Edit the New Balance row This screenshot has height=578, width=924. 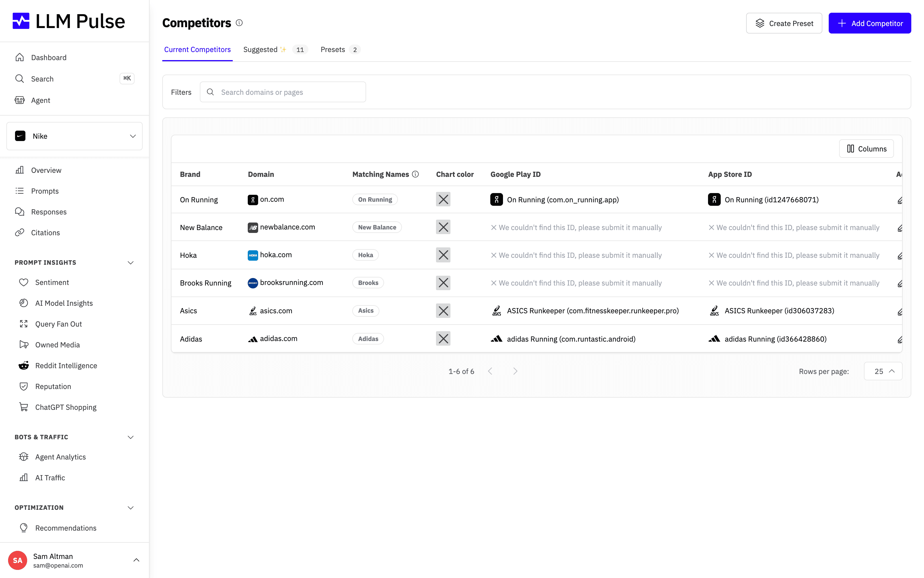[x=899, y=228]
